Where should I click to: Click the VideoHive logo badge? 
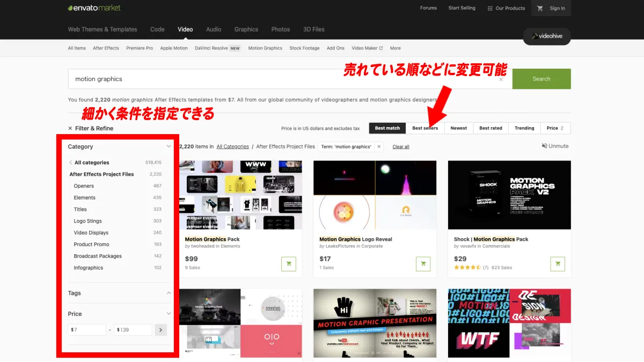tap(547, 36)
